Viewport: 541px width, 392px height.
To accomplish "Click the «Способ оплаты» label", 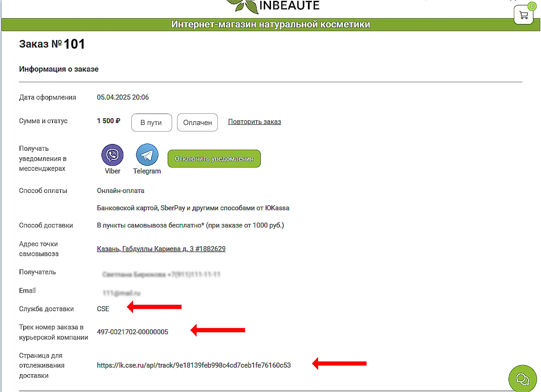I will [x=43, y=191].
